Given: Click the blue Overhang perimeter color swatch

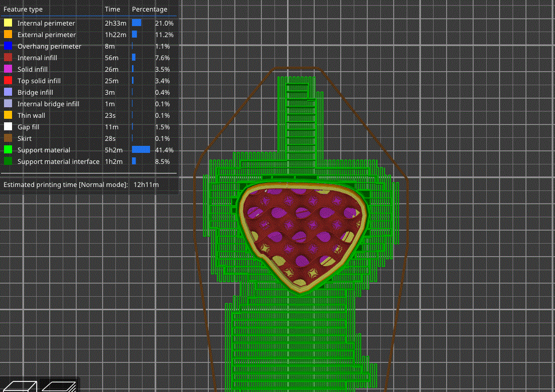Looking at the screenshot, I should click(x=8, y=46).
